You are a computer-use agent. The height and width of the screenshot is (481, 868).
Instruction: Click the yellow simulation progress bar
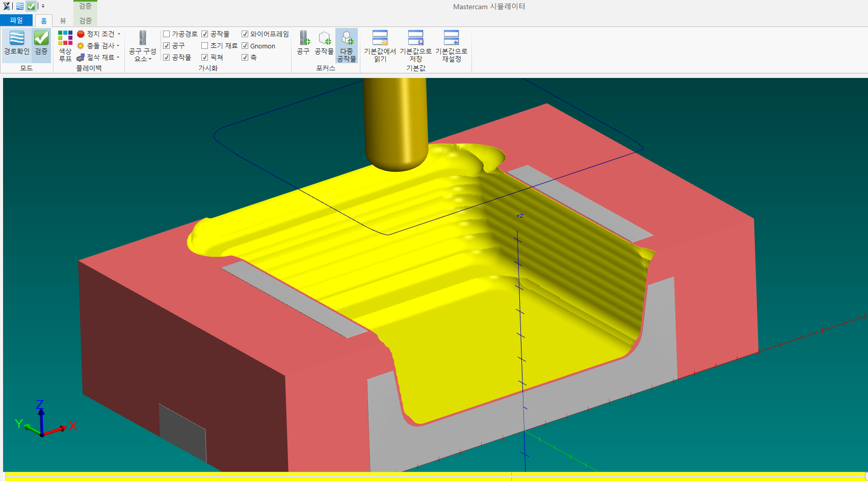[435, 476]
